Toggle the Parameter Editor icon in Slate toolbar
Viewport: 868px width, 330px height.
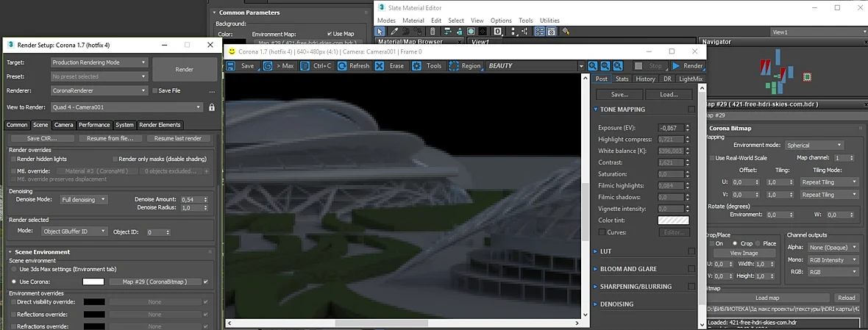click(x=551, y=32)
